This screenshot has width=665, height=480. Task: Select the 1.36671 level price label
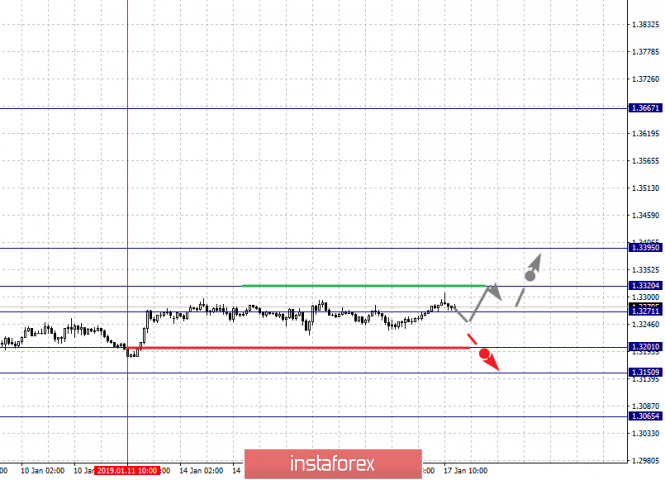pyautogui.click(x=645, y=108)
